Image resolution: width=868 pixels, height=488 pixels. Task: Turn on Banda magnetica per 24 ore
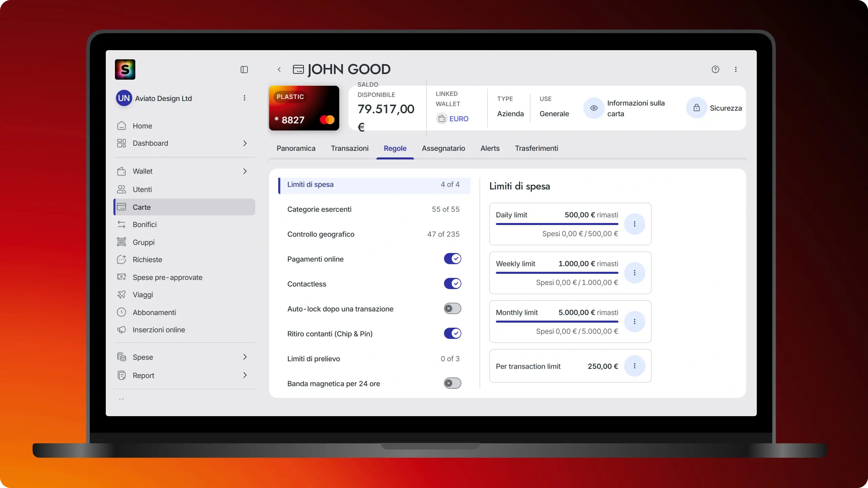tap(452, 383)
